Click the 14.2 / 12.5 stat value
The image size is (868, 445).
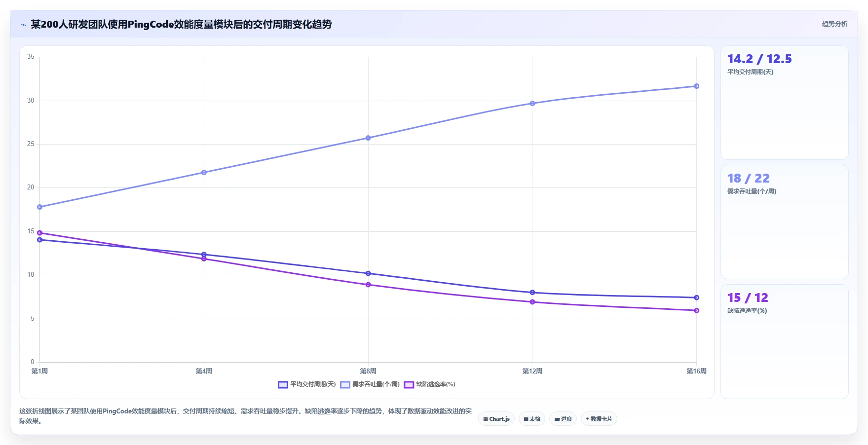pyautogui.click(x=759, y=59)
